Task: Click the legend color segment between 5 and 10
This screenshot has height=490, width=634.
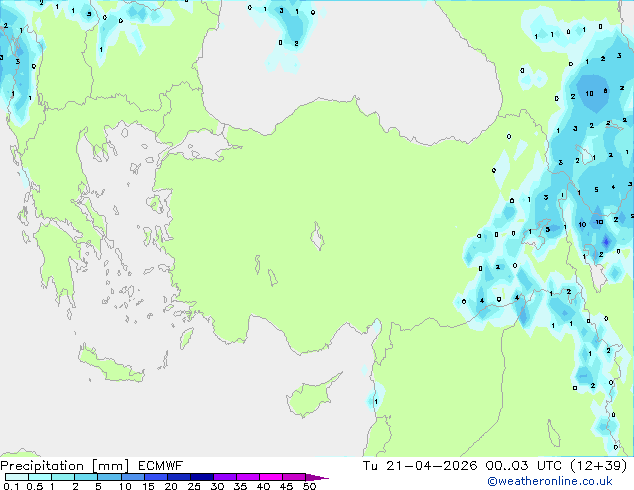Action: click(x=109, y=477)
